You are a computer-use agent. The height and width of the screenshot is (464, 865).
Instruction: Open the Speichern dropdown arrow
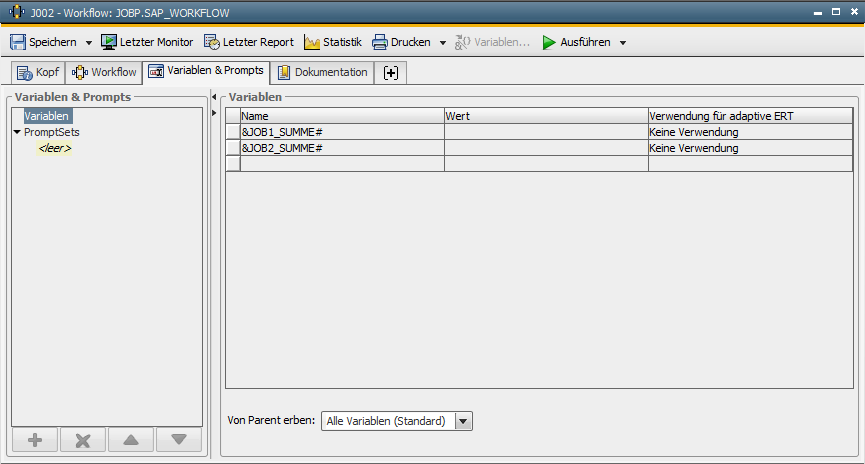(88, 43)
